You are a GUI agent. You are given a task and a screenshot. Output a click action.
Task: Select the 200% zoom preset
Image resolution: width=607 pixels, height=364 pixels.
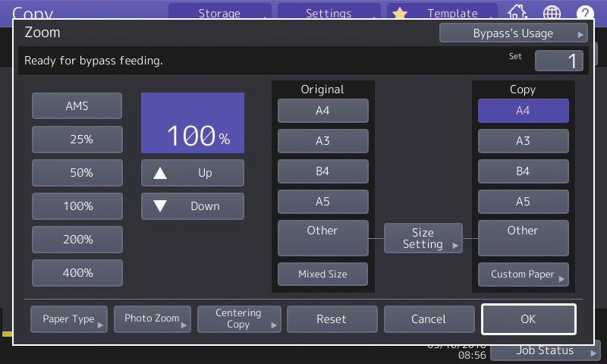[77, 240]
